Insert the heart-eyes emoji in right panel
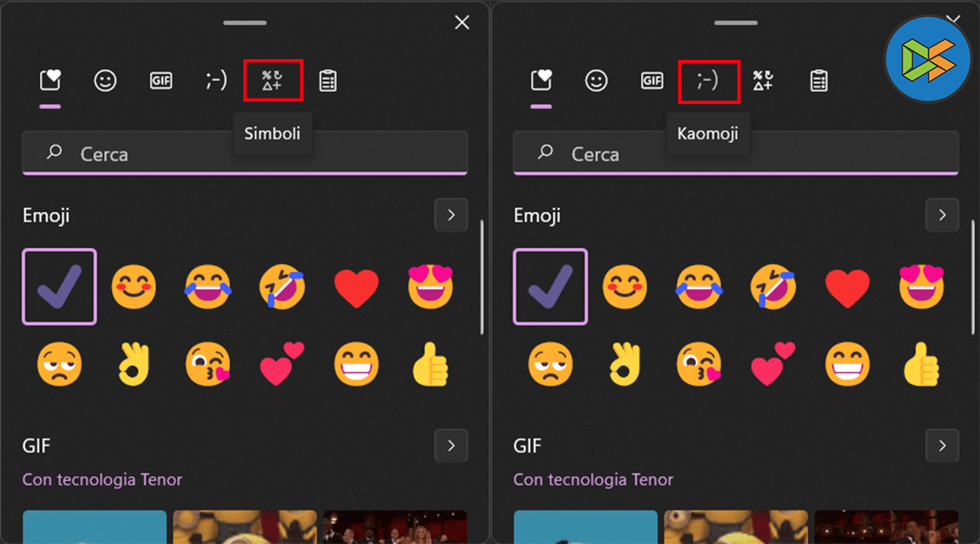Screen dimensions: 980x544 922,287
